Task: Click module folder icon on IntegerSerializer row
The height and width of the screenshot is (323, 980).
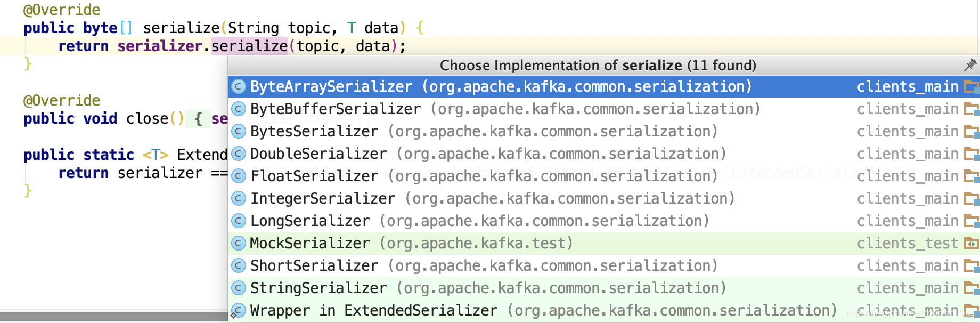Action: click(x=971, y=199)
